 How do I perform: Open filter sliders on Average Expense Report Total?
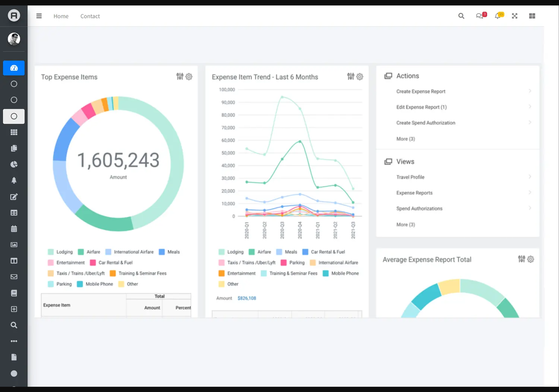(x=522, y=259)
